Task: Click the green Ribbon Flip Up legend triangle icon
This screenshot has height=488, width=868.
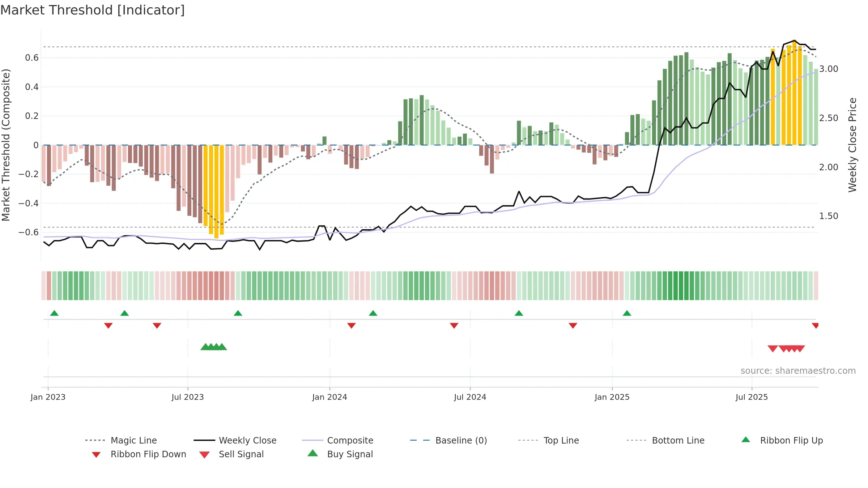Action: [746, 440]
